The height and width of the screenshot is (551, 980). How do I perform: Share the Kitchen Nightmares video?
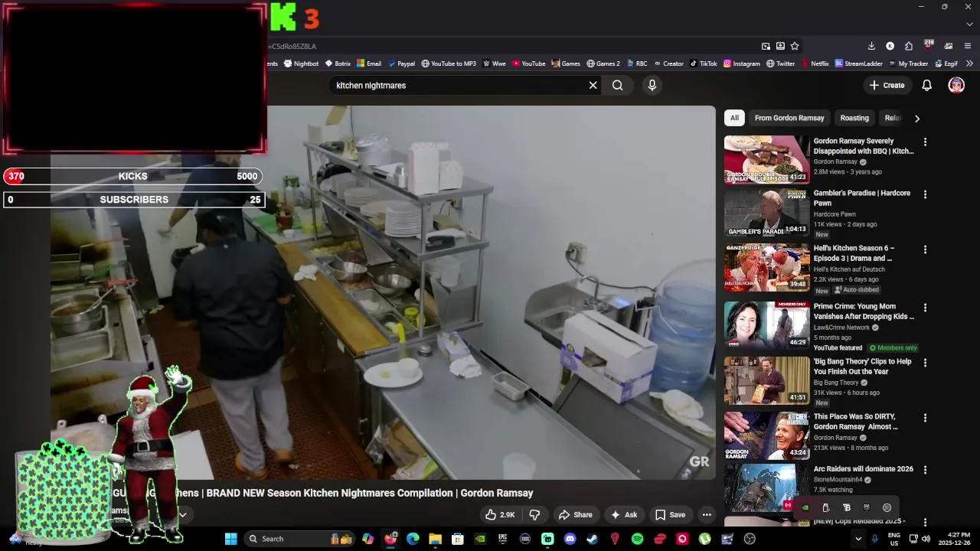tap(575, 515)
